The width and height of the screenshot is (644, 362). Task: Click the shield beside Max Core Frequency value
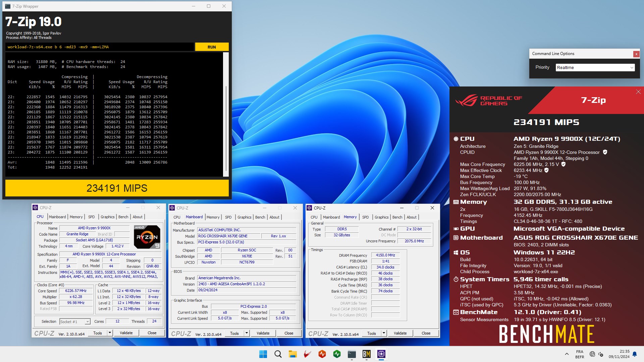(563, 164)
